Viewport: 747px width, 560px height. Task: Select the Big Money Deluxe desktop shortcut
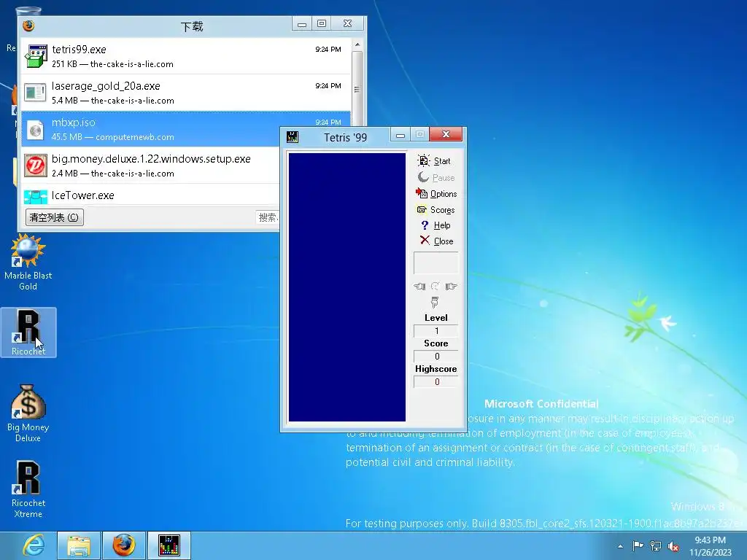tap(28, 413)
